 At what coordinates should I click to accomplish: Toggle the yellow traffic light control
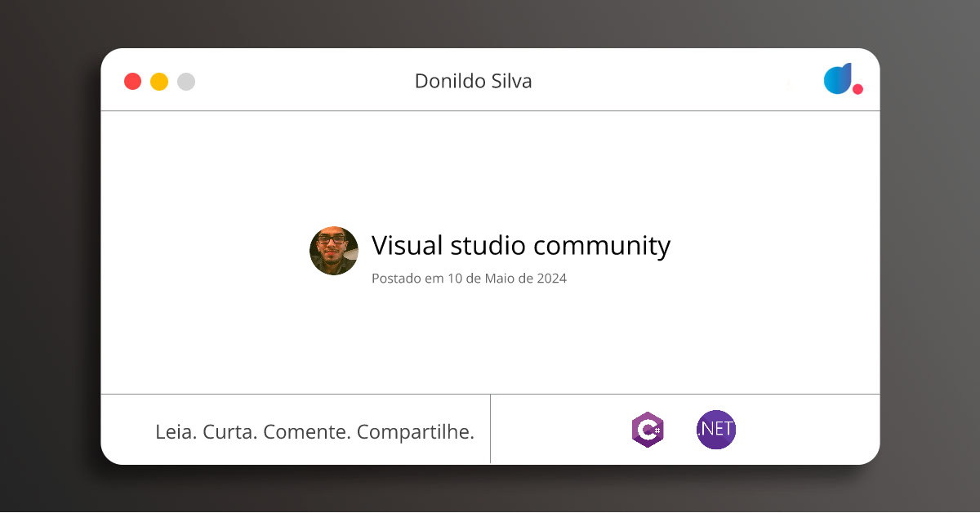point(159,81)
